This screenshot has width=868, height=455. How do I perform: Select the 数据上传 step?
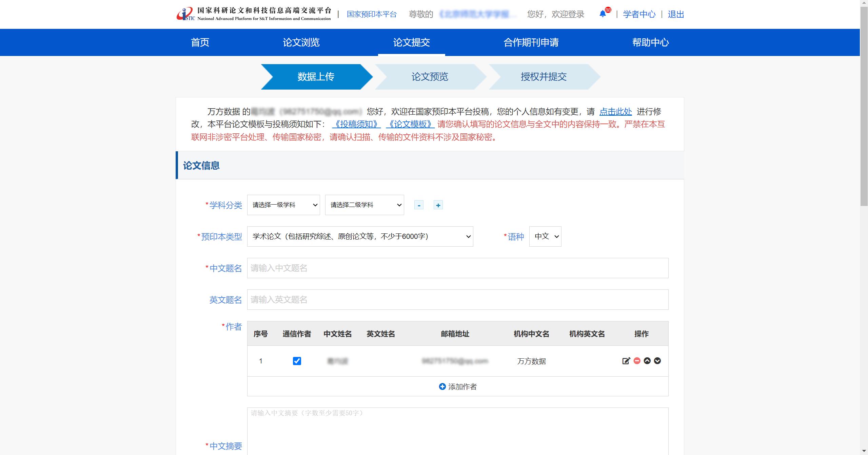(x=316, y=77)
